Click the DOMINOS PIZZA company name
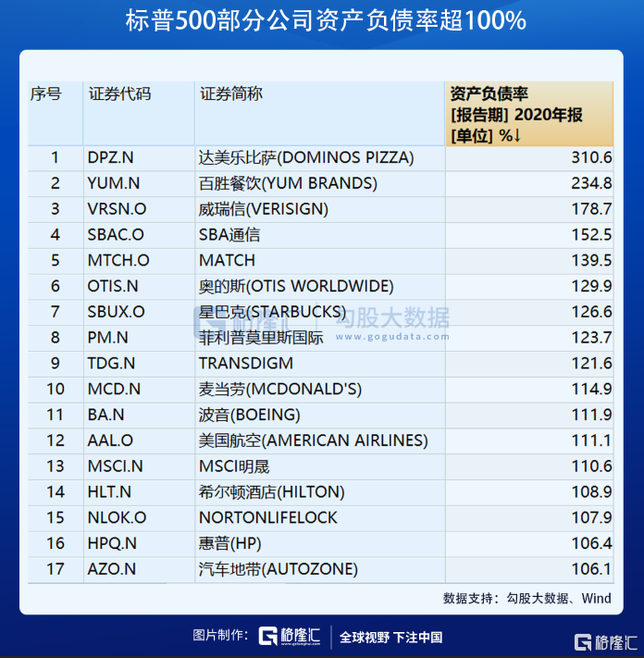The height and width of the screenshot is (658, 644). [x=306, y=158]
